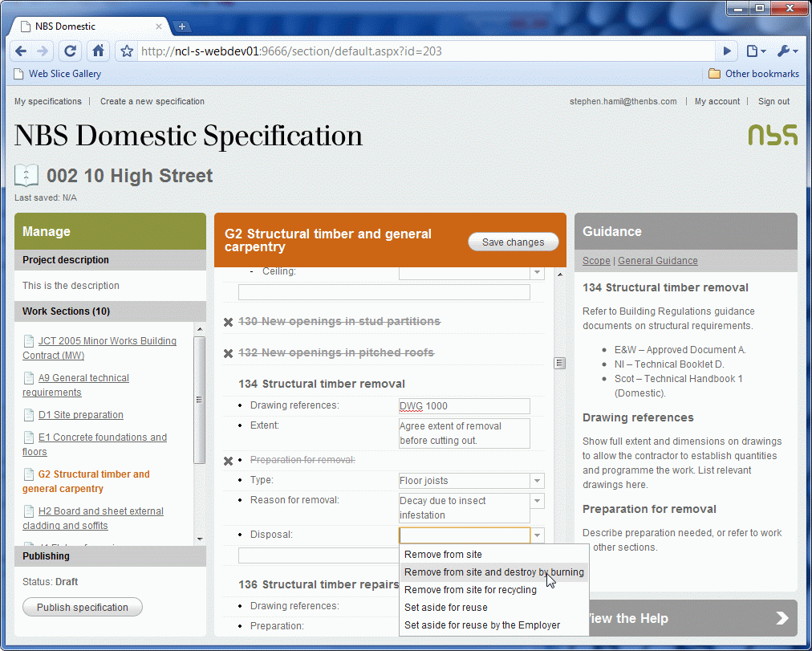Choose Set aside for reuse by the Employer
Viewport: 812px width, 651px height.
click(x=494, y=625)
